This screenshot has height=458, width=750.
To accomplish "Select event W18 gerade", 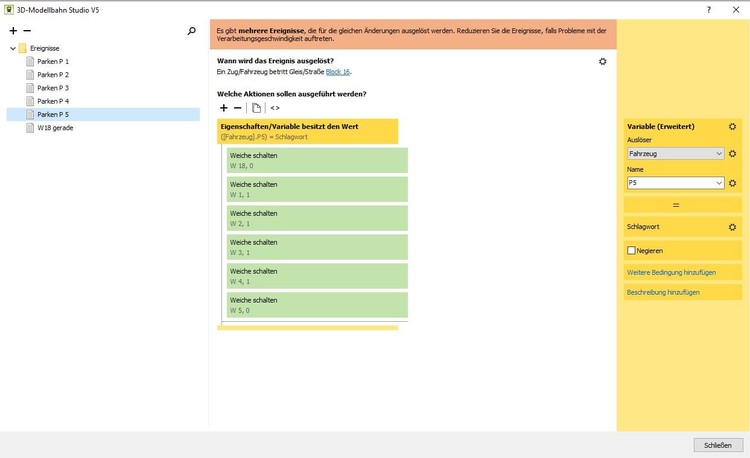I will click(55, 128).
